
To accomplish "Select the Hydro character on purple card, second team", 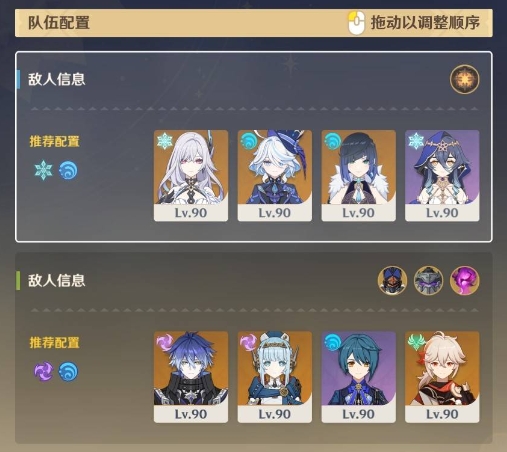I will click(x=359, y=377).
